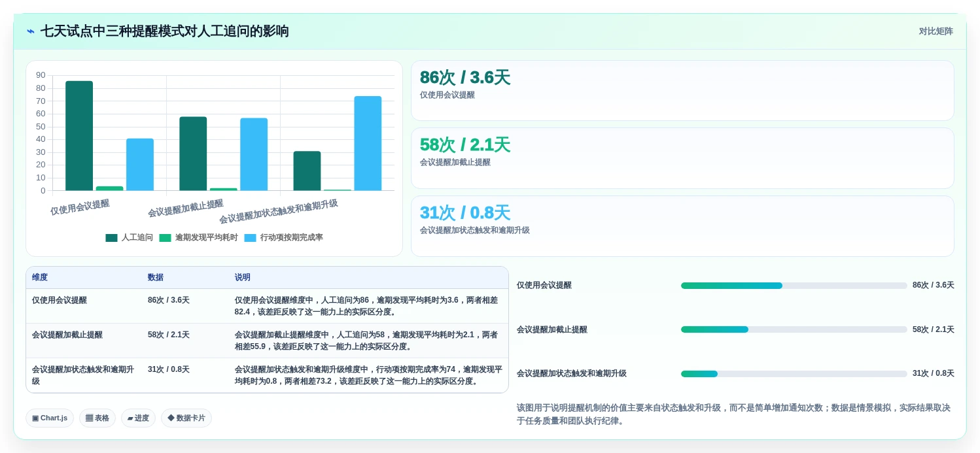Screen dimensions: 980x453
Task: Click progress bar for 会议提醒加截止提醒
Action: [x=794, y=329]
